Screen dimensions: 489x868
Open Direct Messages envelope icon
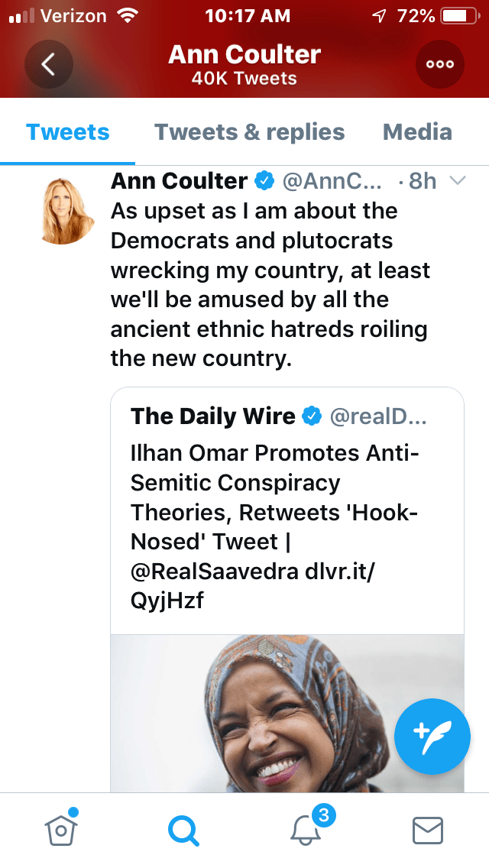(x=428, y=830)
